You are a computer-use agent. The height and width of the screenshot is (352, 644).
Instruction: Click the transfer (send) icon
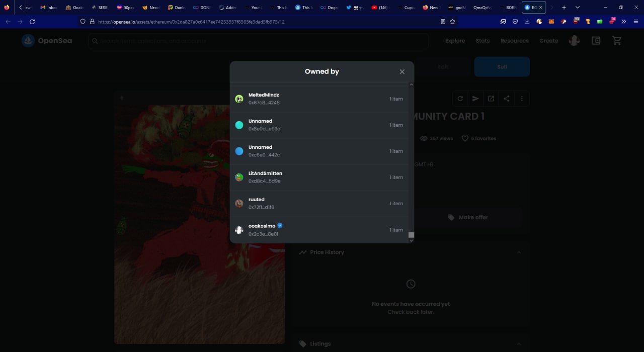coord(475,99)
